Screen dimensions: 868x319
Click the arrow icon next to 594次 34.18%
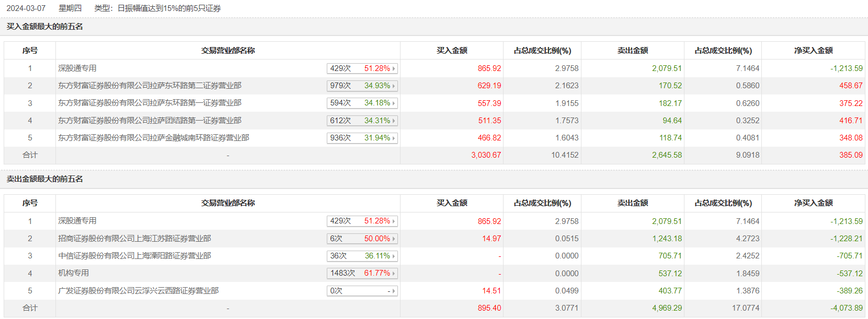[x=394, y=103]
